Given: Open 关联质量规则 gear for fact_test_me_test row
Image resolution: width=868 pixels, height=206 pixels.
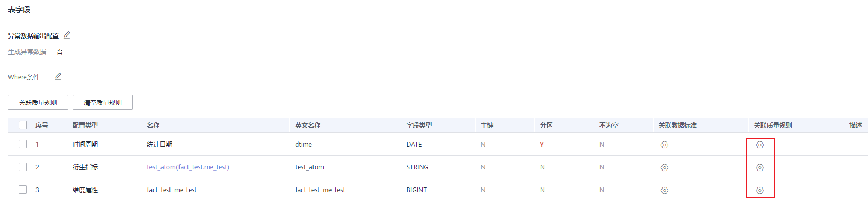Looking at the screenshot, I should [760, 190].
